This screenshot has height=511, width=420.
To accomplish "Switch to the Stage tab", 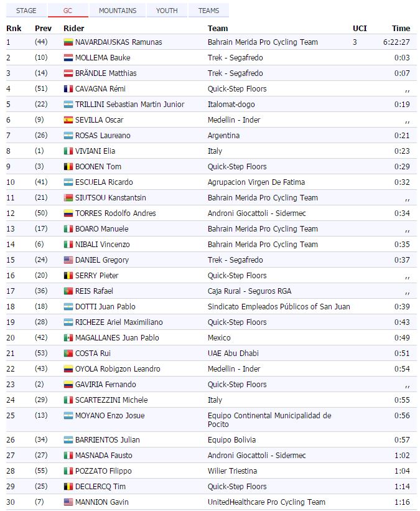I will 26,11.
